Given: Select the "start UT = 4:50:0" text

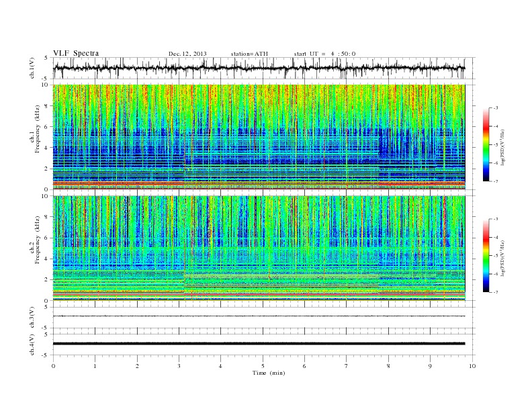Looking at the screenshot, I should [324, 54].
